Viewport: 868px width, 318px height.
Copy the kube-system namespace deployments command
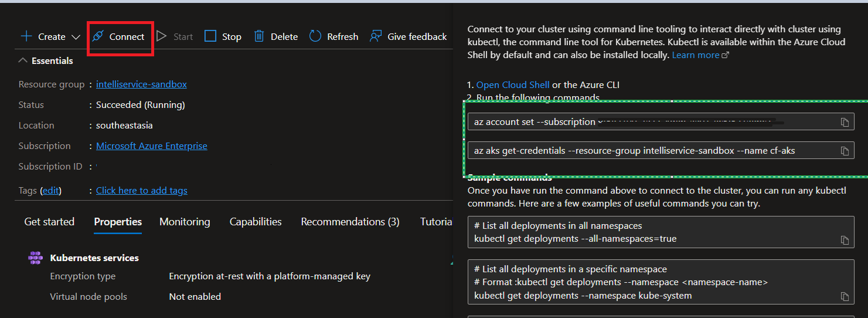pos(845,296)
